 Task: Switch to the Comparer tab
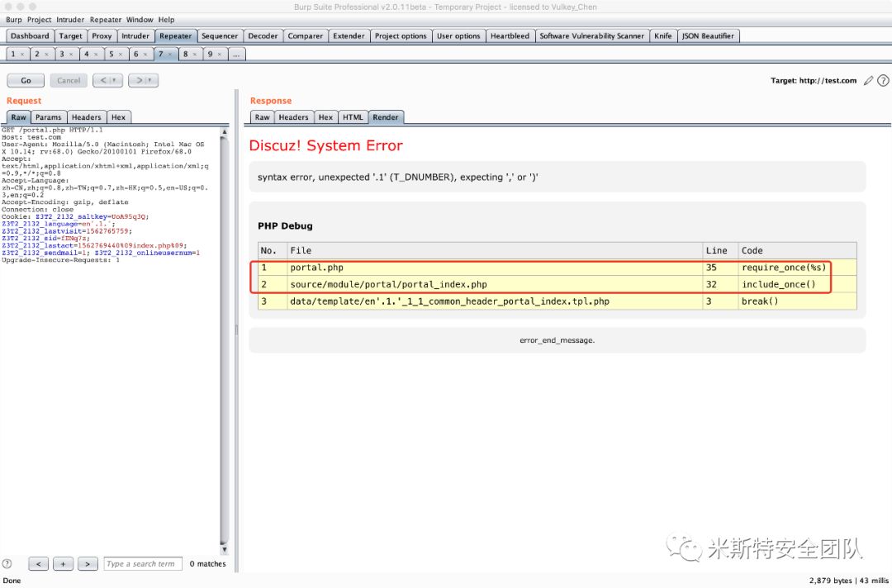tap(305, 36)
